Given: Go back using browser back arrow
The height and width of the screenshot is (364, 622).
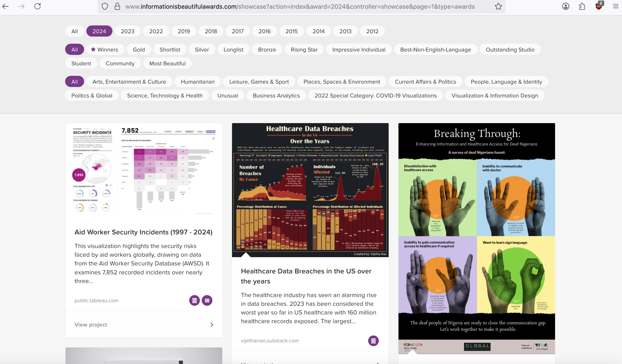Looking at the screenshot, I should (5, 6).
